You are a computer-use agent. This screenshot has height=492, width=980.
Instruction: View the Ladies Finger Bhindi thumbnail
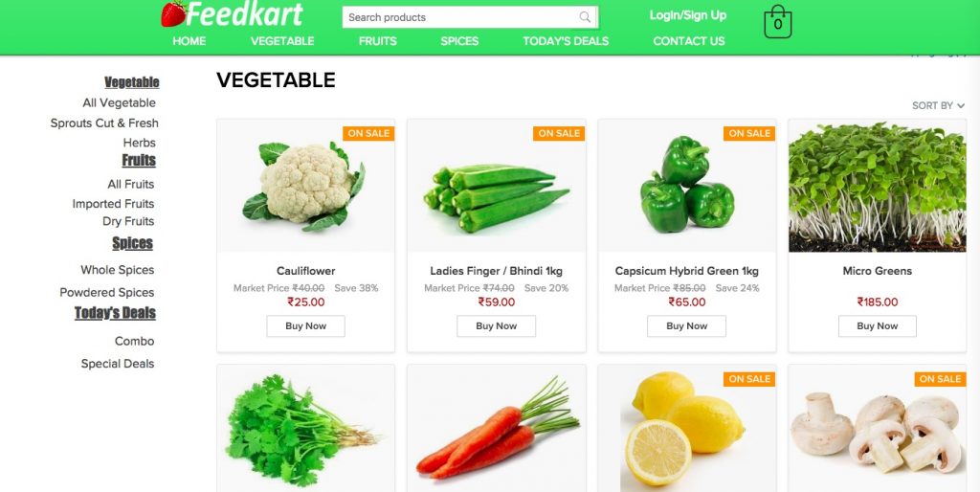497,187
